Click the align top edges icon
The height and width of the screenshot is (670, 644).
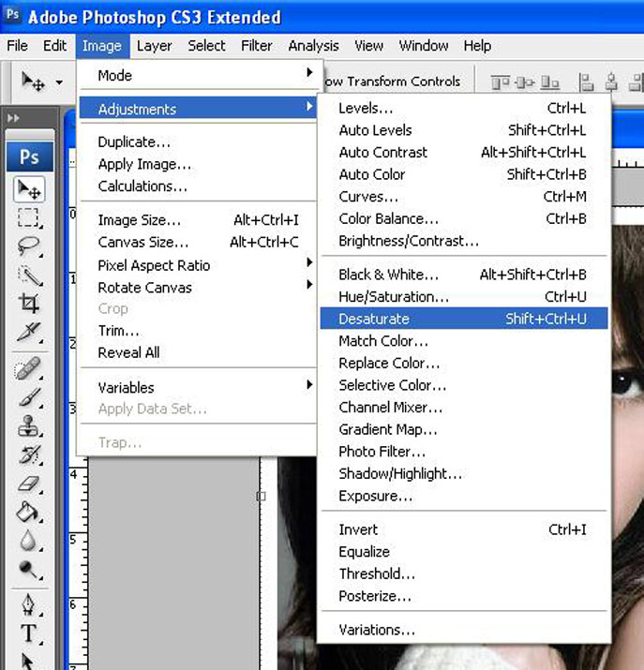tap(500, 82)
